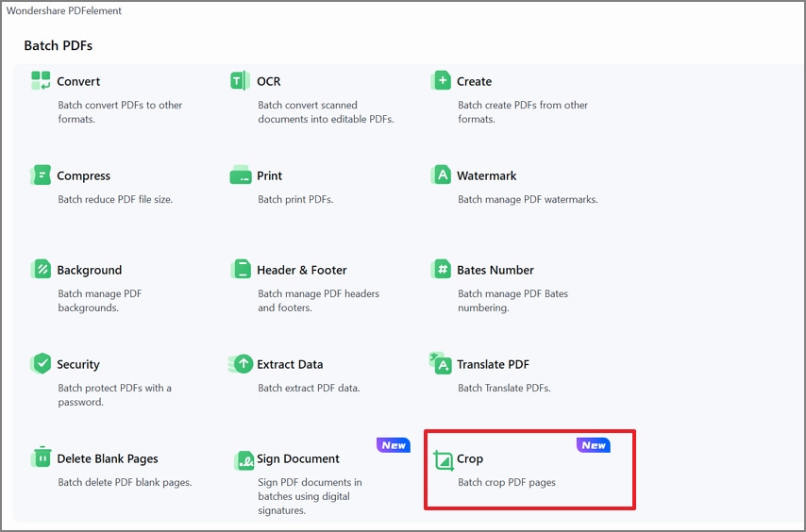Click the Convert batch icon
Image resolution: width=806 pixels, height=532 pixels.
point(41,80)
